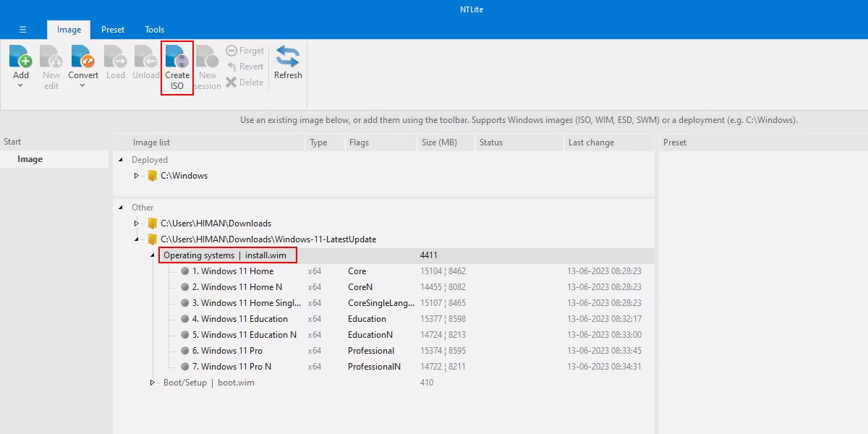Switch to the Tools tab
Screen dimensions: 868x434
tap(154, 30)
